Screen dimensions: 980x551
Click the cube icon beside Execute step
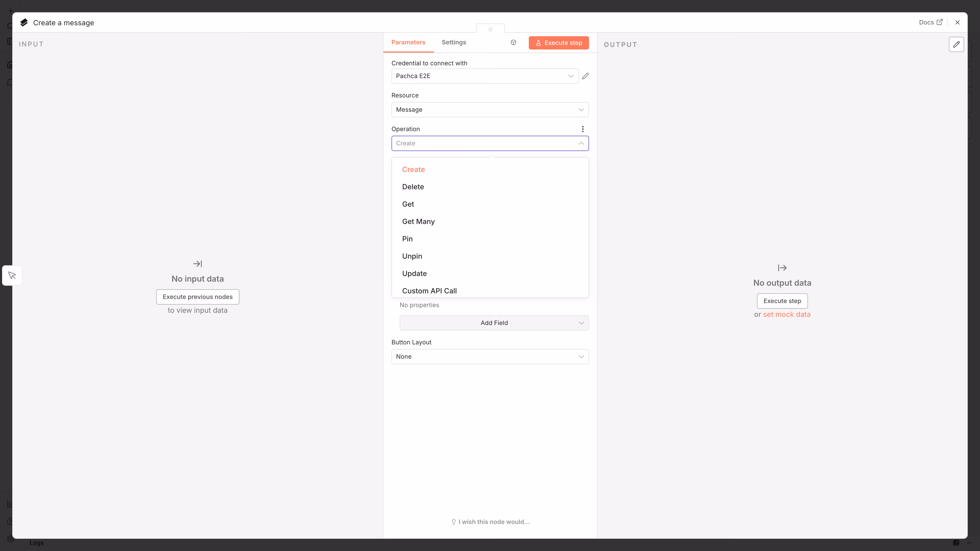(x=513, y=43)
